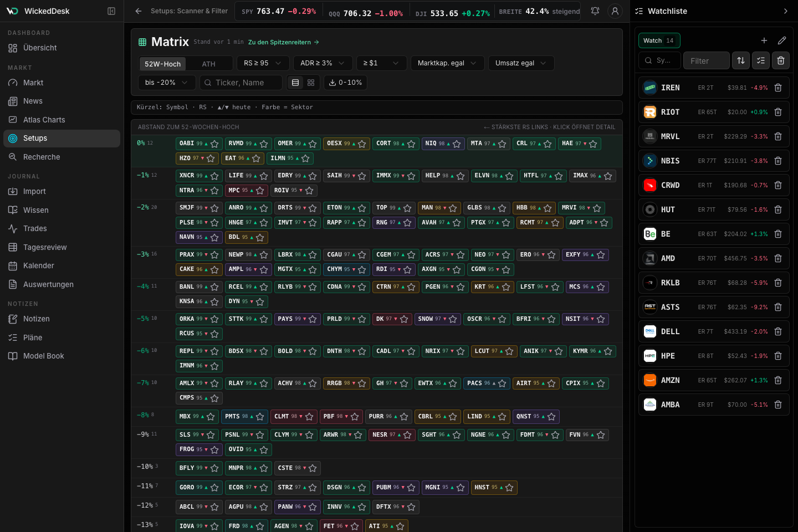The height and width of the screenshot is (532, 798).
Task: Open notifications bell
Action: [x=595, y=11]
